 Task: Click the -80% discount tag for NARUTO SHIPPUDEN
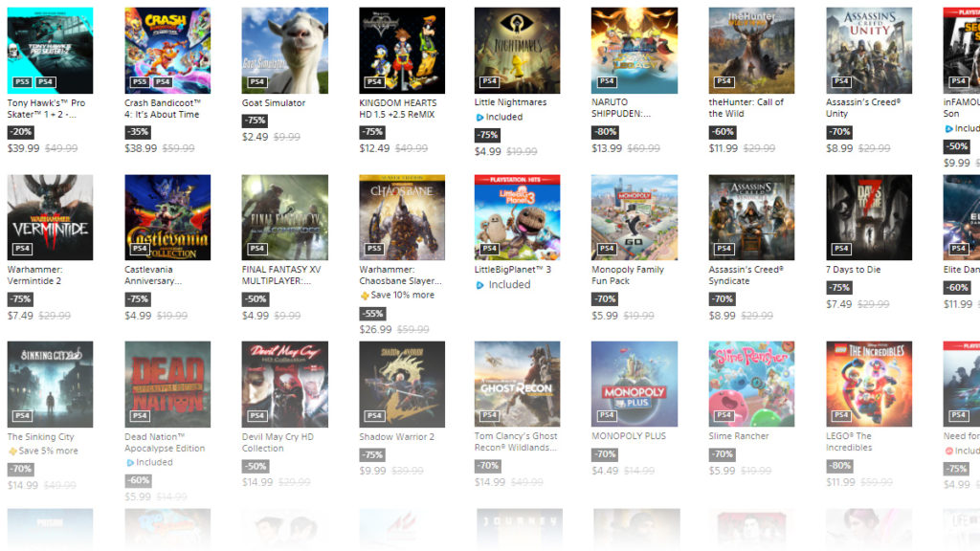pyautogui.click(x=606, y=132)
